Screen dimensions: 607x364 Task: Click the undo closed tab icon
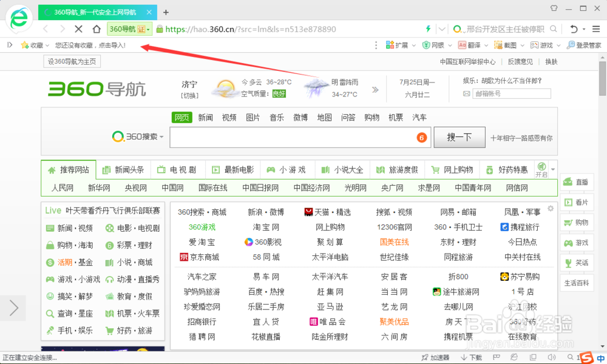574,29
